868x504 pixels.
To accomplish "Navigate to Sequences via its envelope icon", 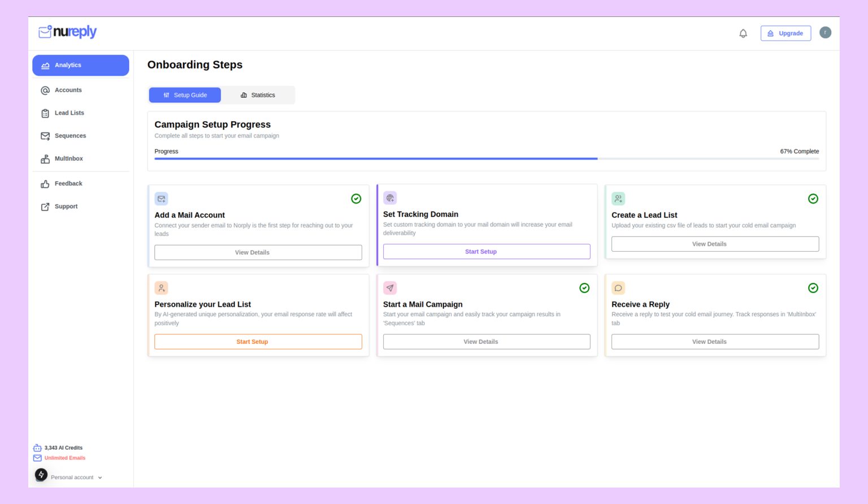I will pos(45,136).
